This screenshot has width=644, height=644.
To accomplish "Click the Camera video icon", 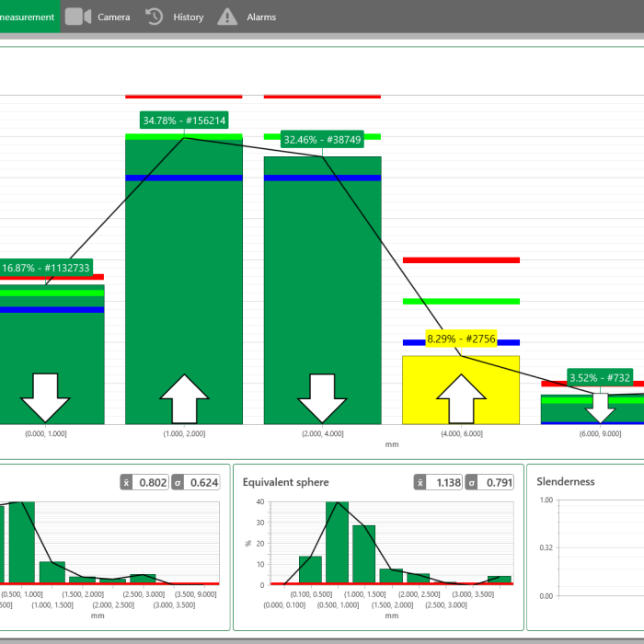I will tap(77, 17).
